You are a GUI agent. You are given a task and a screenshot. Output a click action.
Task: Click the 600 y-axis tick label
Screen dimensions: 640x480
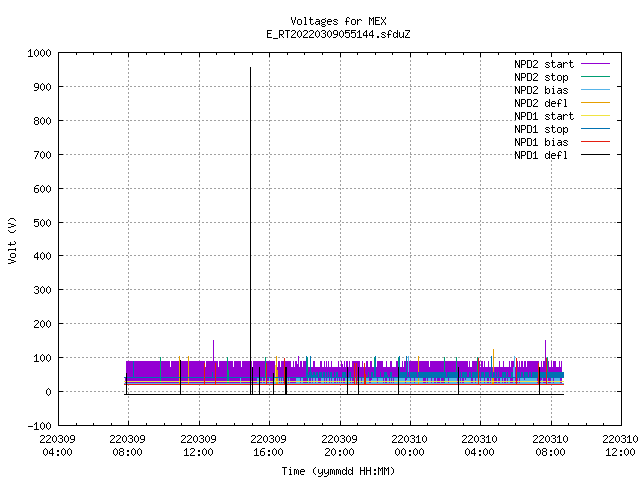point(42,189)
